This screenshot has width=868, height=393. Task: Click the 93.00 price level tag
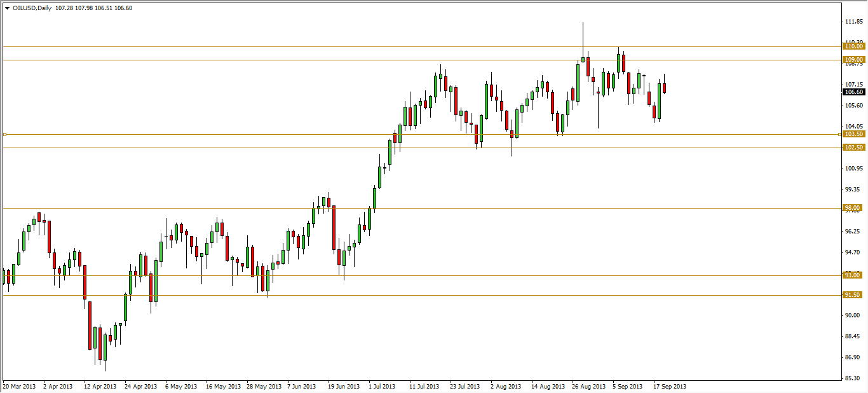(x=853, y=275)
